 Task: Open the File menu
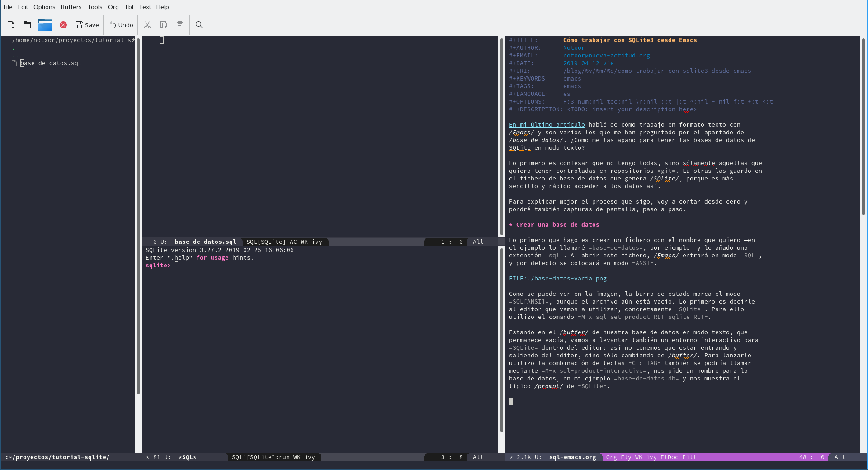[x=8, y=7]
